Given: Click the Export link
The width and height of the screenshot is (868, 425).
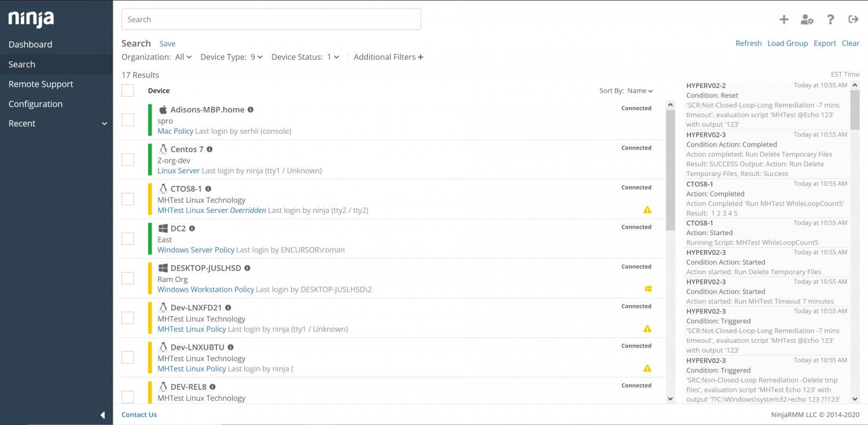Looking at the screenshot, I should pyautogui.click(x=825, y=43).
